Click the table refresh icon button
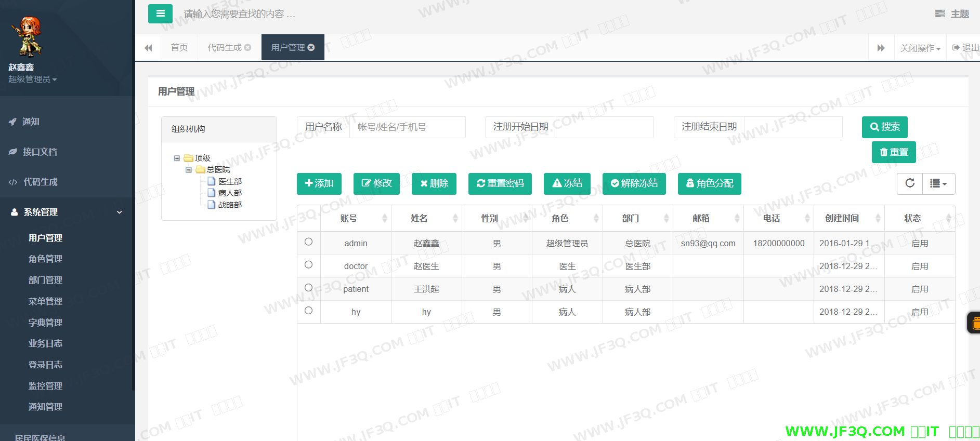 point(910,183)
